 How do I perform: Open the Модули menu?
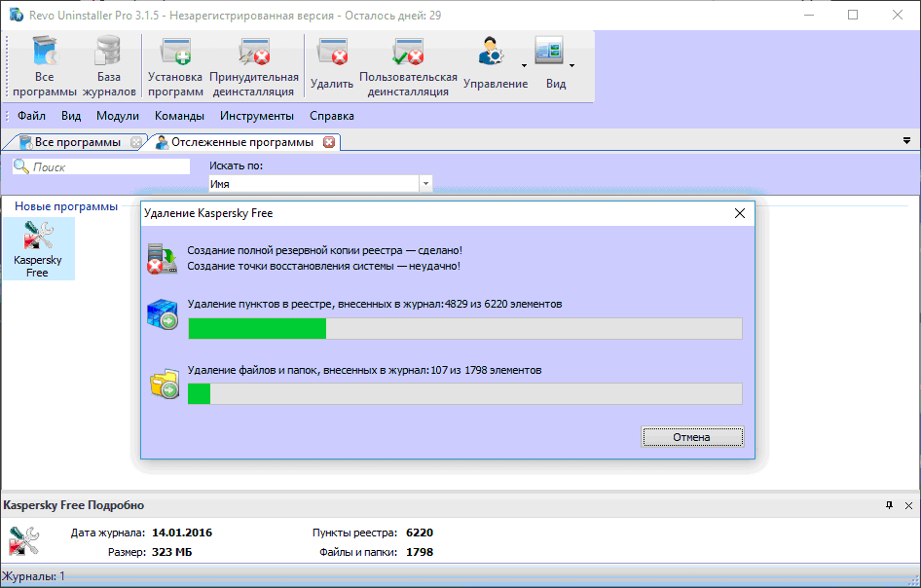tap(118, 116)
